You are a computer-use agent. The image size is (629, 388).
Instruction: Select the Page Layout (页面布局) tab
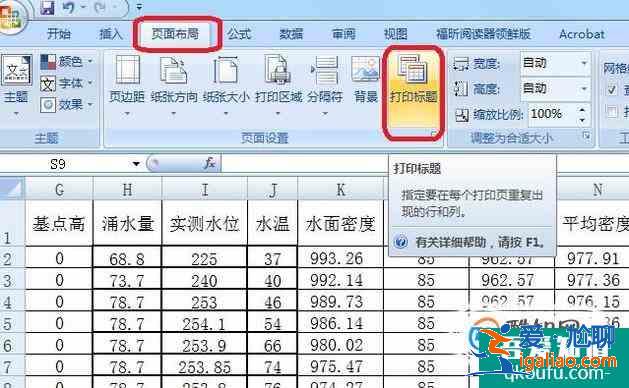[x=176, y=34]
